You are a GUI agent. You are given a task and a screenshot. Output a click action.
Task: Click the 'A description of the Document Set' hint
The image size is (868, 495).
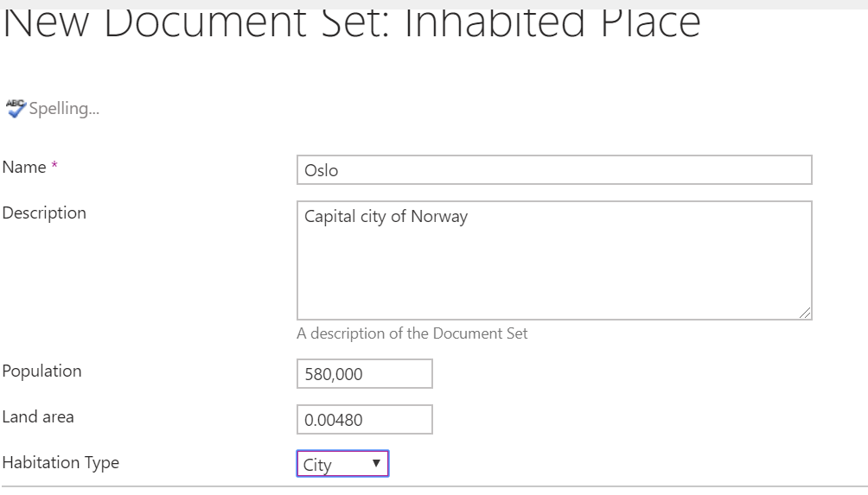point(412,333)
